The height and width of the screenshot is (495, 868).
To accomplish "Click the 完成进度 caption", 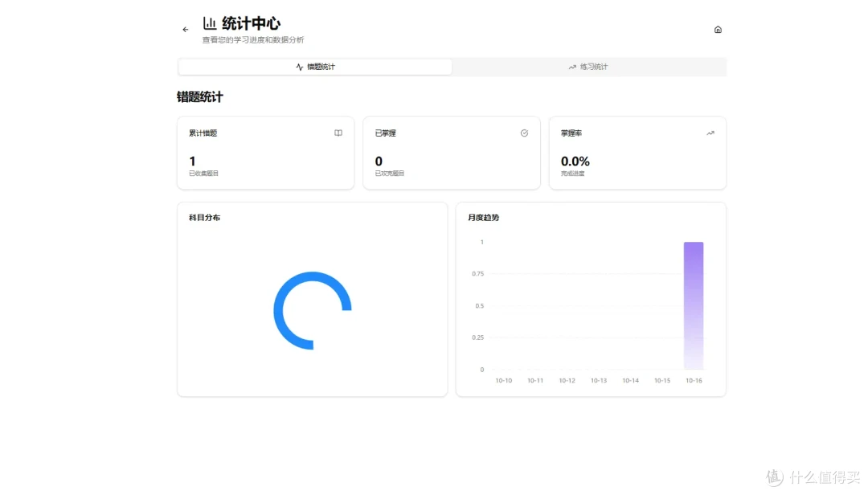I will [x=572, y=174].
